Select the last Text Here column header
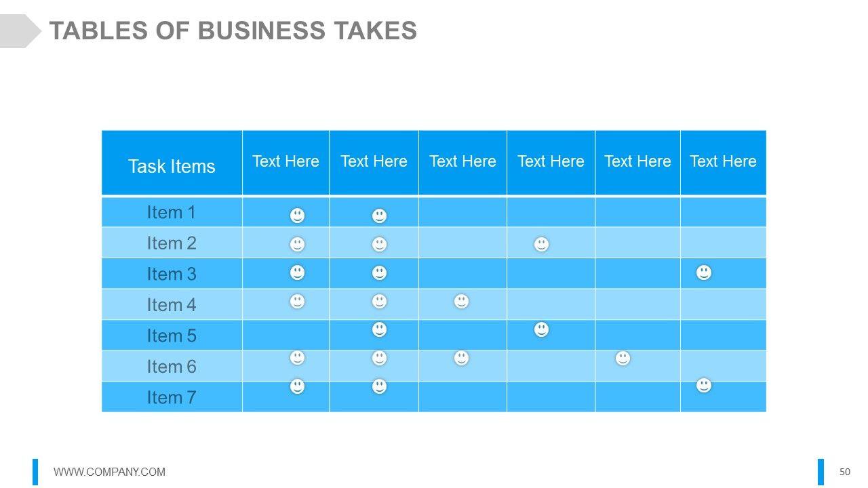The width and height of the screenshot is (868, 488). click(x=723, y=161)
